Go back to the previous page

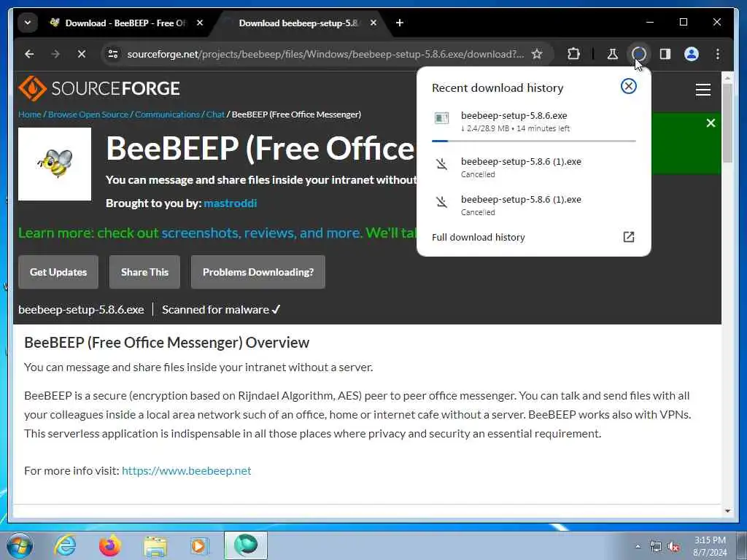29,54
